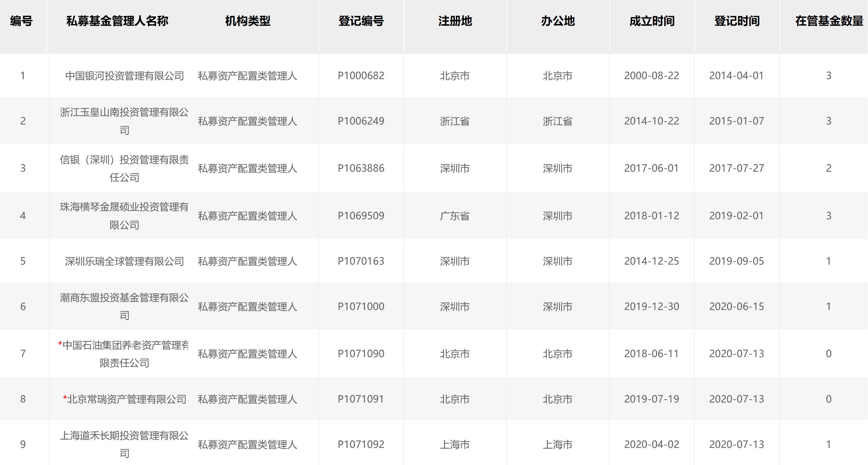
Task: Sort by 登记时间 column header
Action: pyautogui.click(x=737, y=21)
